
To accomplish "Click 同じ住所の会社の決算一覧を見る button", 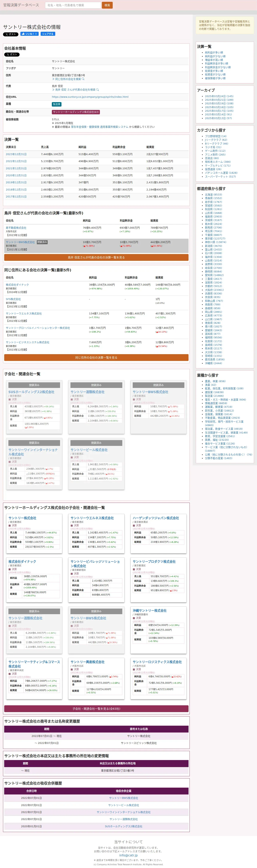I will 96,358.
